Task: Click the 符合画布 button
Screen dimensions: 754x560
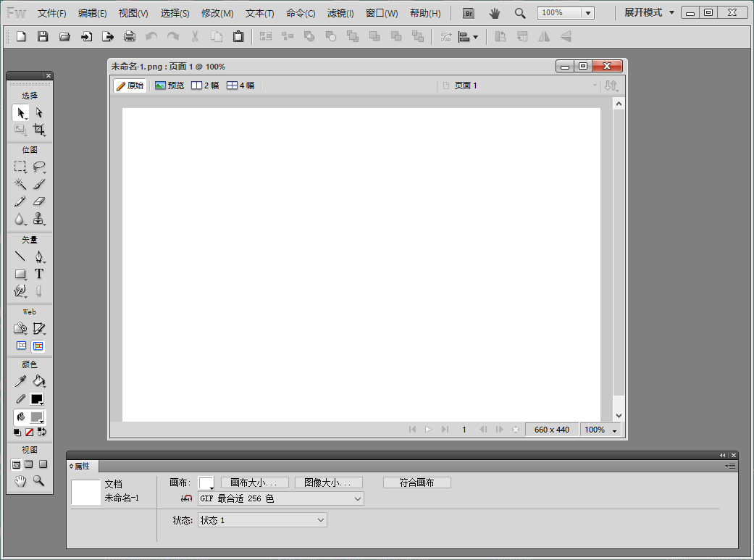Action: point(416,482)
